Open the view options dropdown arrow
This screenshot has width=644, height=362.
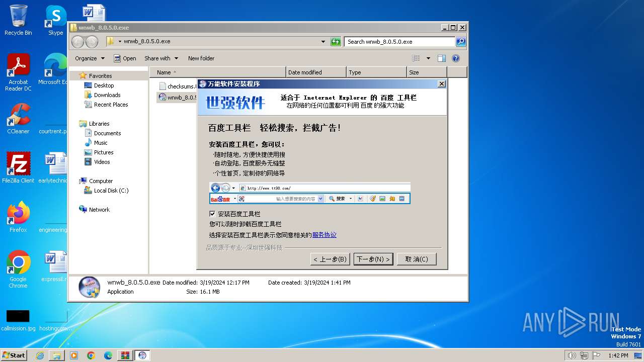pos(428,58)
